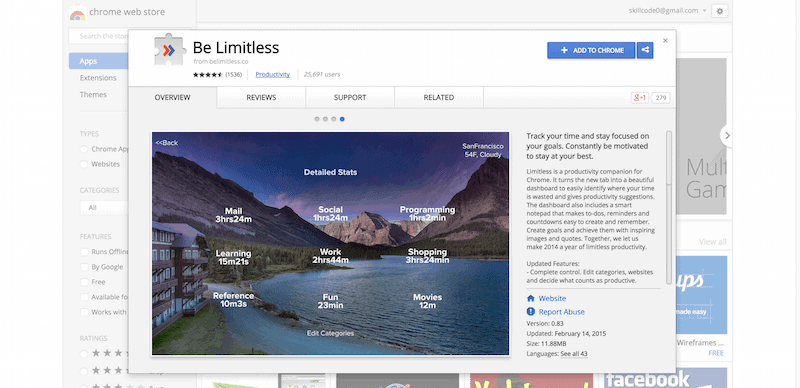This screenshot has height=388, width=800.
Task: Open the settings gear menu
Action: tap(720, 11)
